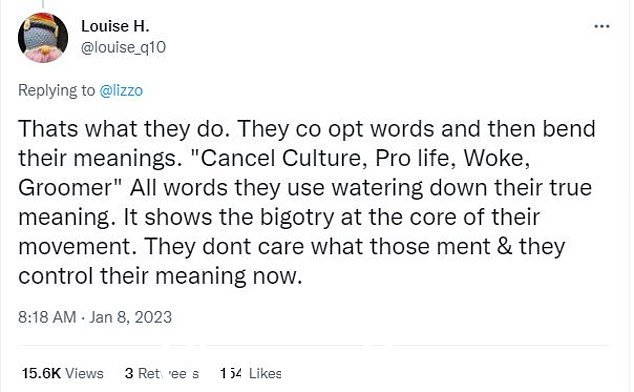Viewport: 634px width, 392px height.
Task: Click the closing phrase "control their meaning now"
Action: click(x=158, y=276)
